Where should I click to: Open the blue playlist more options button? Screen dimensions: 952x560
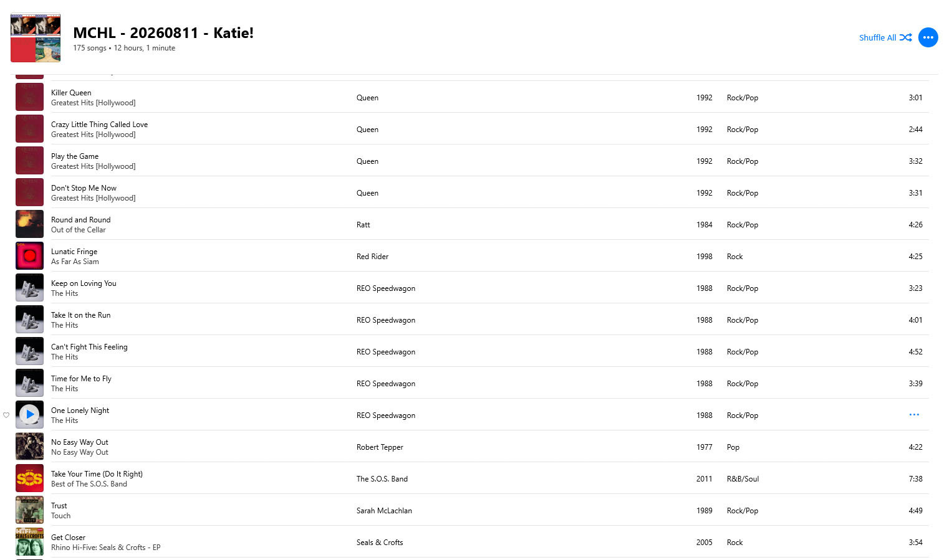928,37
